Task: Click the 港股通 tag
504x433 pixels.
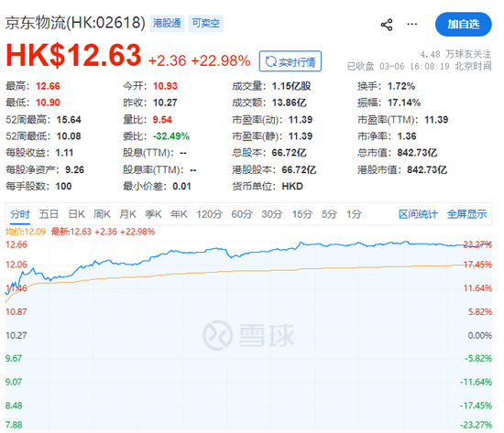Action: pyautogui.click(x=167, y=23)
